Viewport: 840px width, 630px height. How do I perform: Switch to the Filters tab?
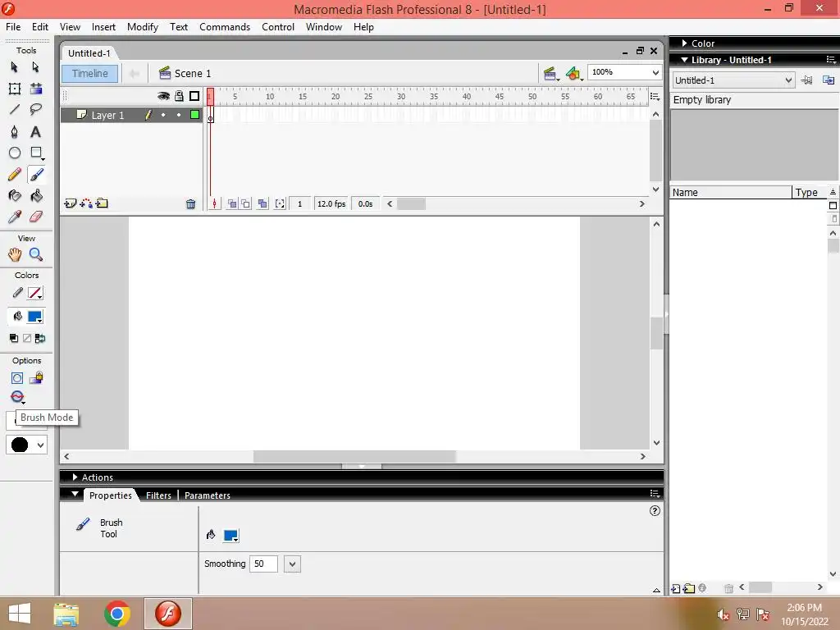pyautogui.click(x=158, y=495)
